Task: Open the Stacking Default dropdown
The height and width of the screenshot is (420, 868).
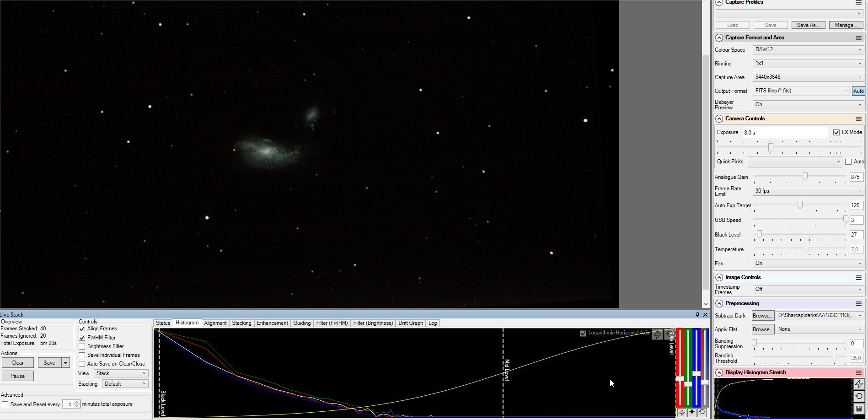Action: click(x=125, y=384)
